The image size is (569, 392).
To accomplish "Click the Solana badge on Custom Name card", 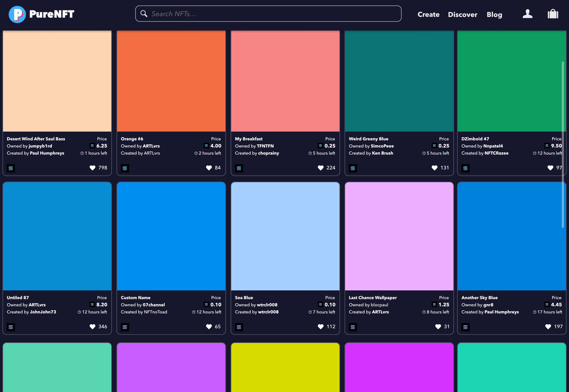I will 125,327.
